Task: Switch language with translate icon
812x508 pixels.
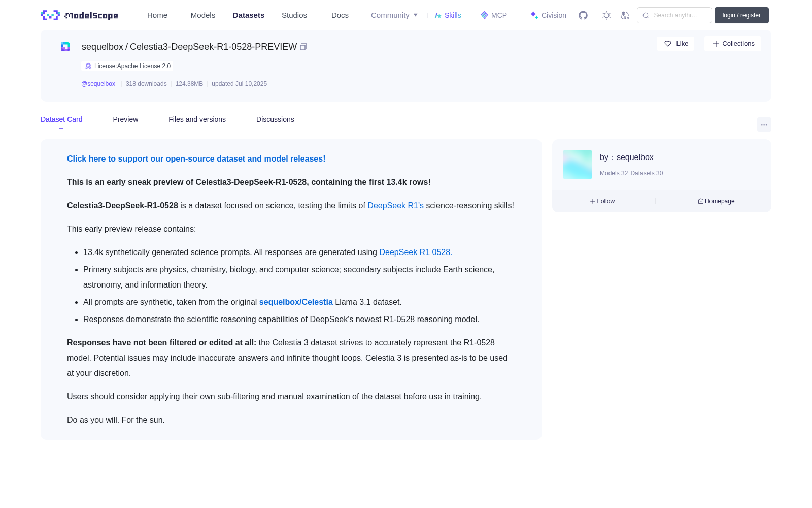Action: [x=625, y=15]
